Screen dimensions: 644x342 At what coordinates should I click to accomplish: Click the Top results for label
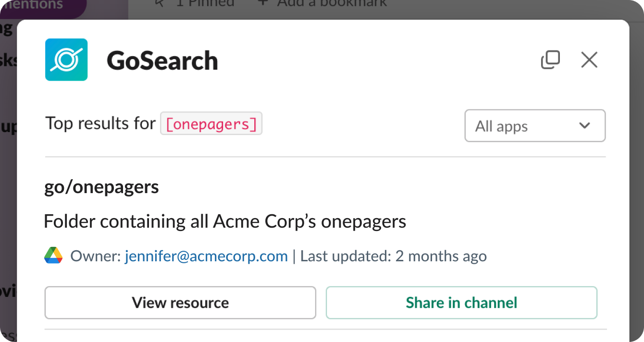click(x=100, y=124)
